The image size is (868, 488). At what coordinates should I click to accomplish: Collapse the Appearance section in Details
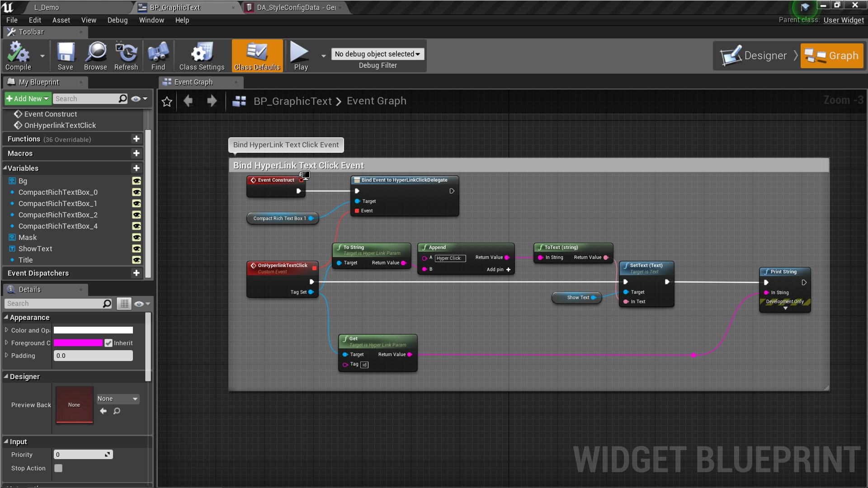[x=6, y=317]
